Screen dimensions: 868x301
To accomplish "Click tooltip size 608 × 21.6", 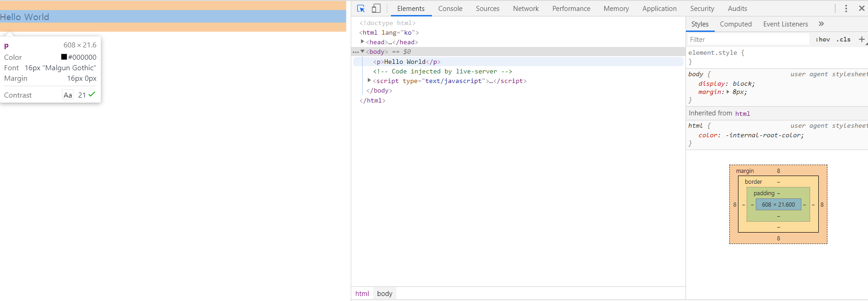I will (x=80, y=45).
